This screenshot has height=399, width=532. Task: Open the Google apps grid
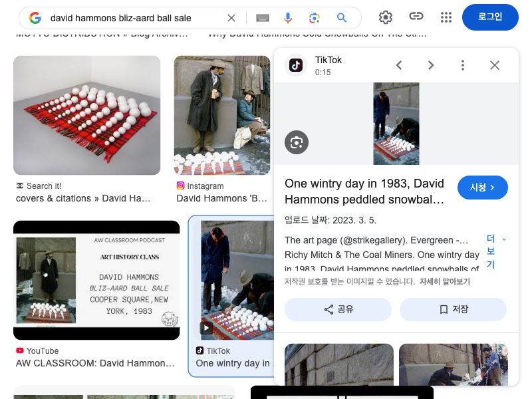coord(446,17)
